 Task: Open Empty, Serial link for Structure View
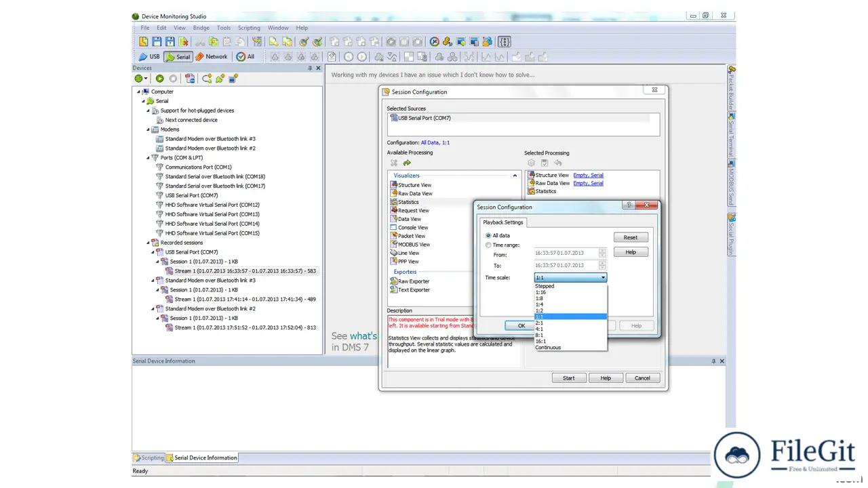coord(588,176)
